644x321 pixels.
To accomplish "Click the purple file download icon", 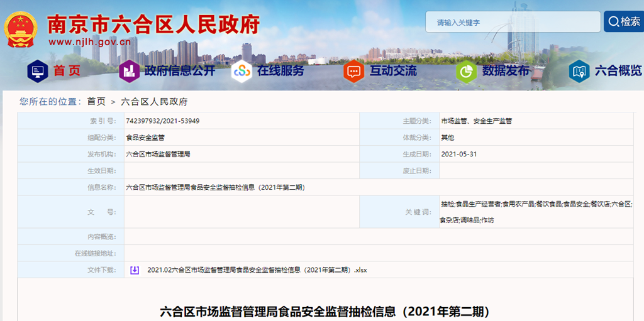I will tap(135, 270).
